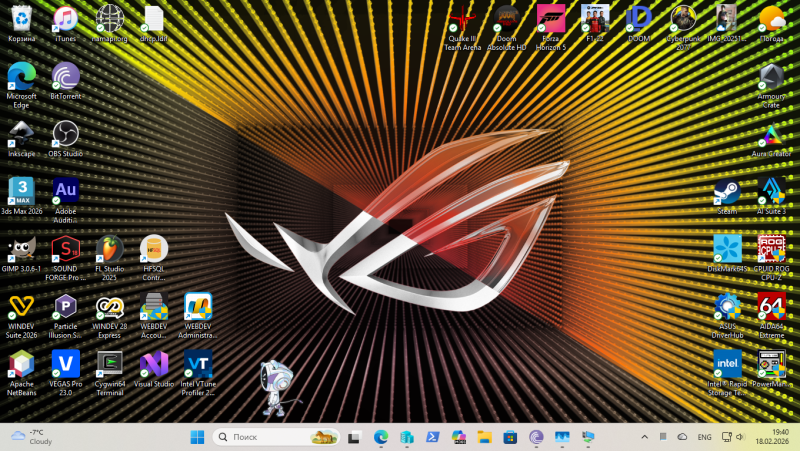Select the AIDA64 Extreme shortcut
This screenshot has width=800, height=451.
click(x=770, y=307)
